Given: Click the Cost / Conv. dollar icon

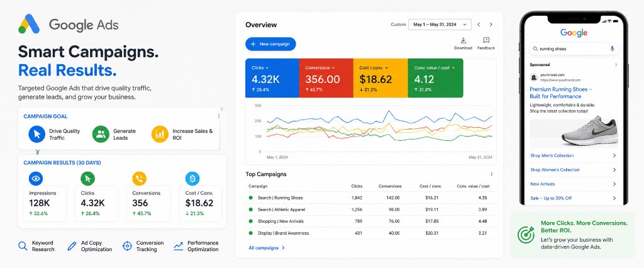Looking at the screenshot, I should pos(192,179).
